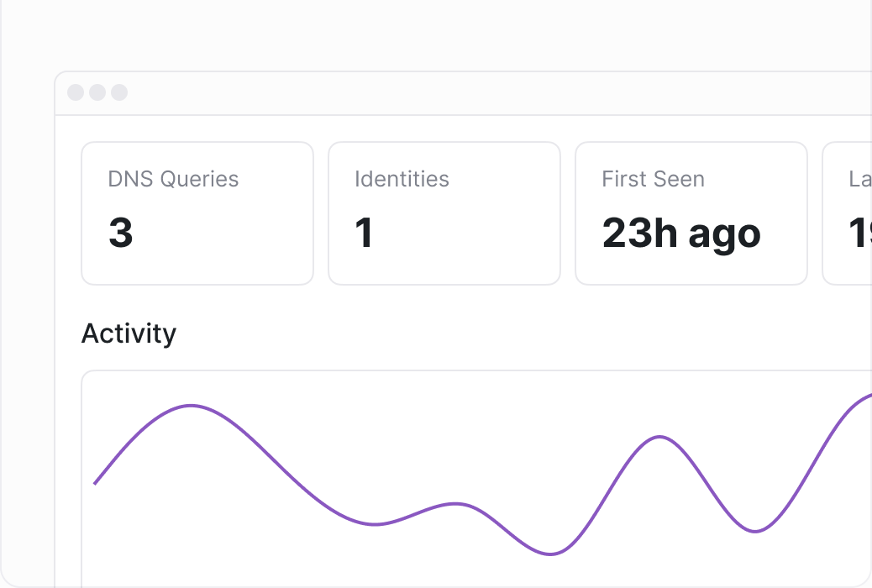Select the DNS Queries label
Screen dimensions: 872x588
click(173, 179)
